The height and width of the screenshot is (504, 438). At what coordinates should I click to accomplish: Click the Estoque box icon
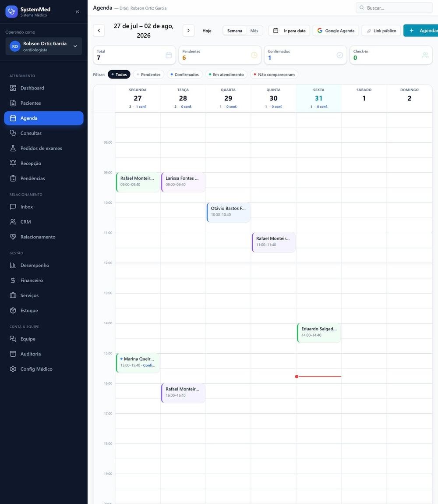click(x=13, y=310)
